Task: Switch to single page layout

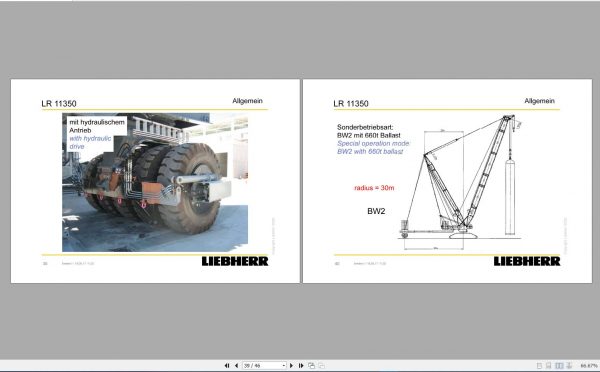Action: pyautogui.click(x=539, y=366)
